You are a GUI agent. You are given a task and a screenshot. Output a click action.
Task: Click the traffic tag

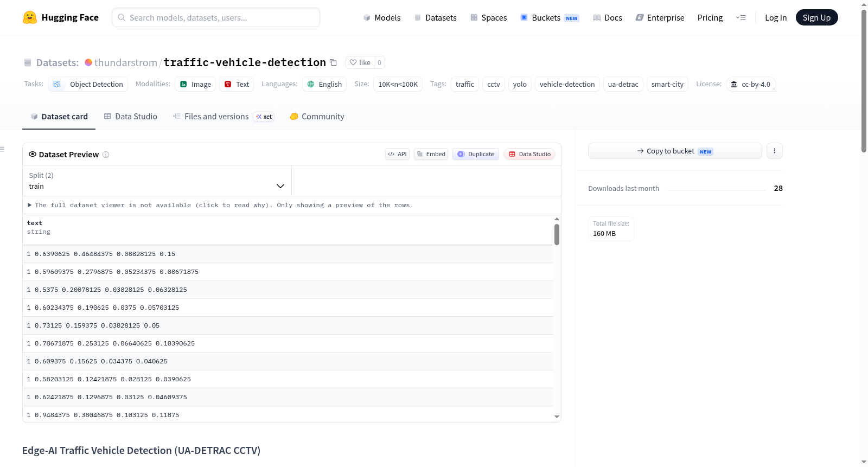click(465, 84)
